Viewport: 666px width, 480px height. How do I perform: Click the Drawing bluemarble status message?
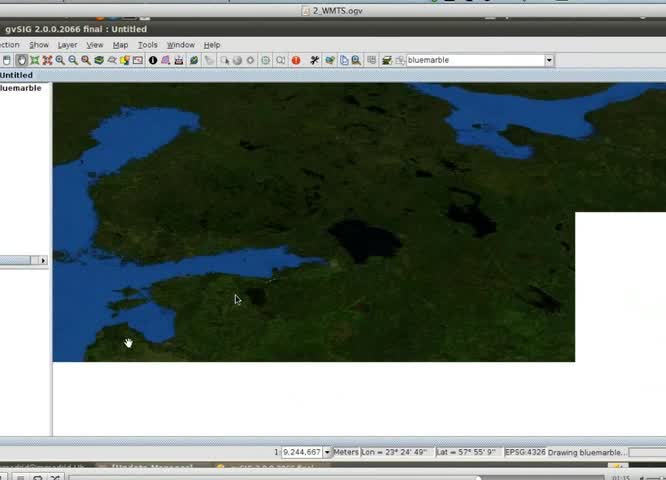click(587, 452)
